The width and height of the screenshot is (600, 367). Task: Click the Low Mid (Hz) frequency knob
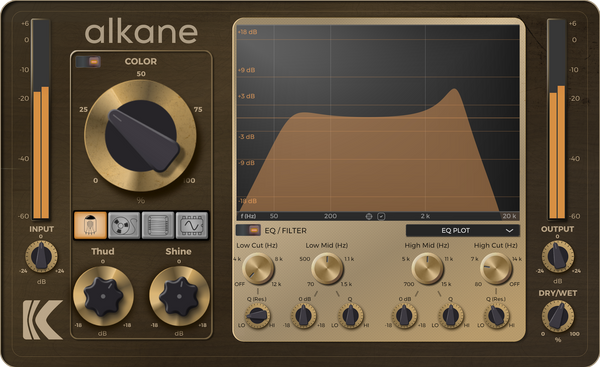pyautogui.click(x=327, y=268)
